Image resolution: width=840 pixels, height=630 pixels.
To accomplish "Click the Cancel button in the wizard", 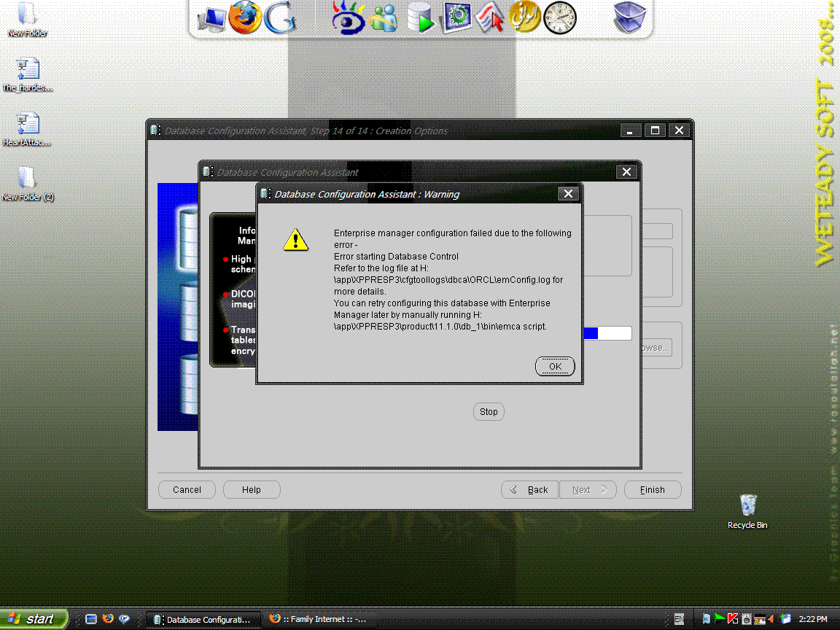I will point(187,490).
